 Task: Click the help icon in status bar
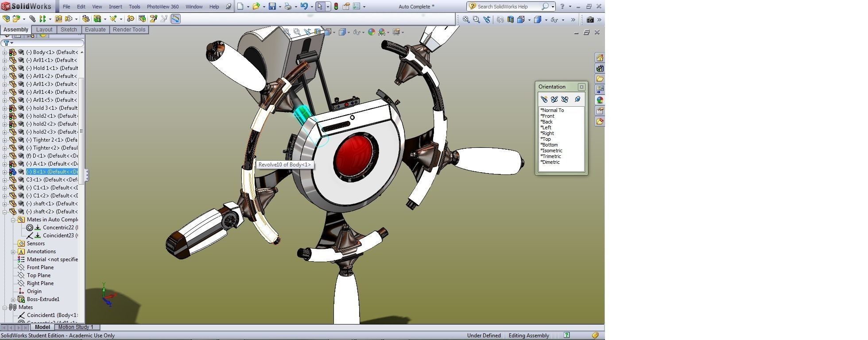click(x=566, y=335)
